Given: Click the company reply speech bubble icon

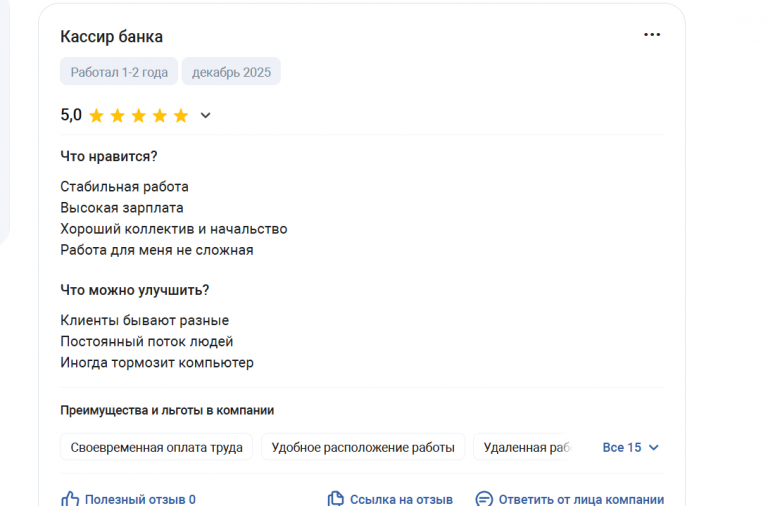Looking at the screenshot, I should 484,498.
